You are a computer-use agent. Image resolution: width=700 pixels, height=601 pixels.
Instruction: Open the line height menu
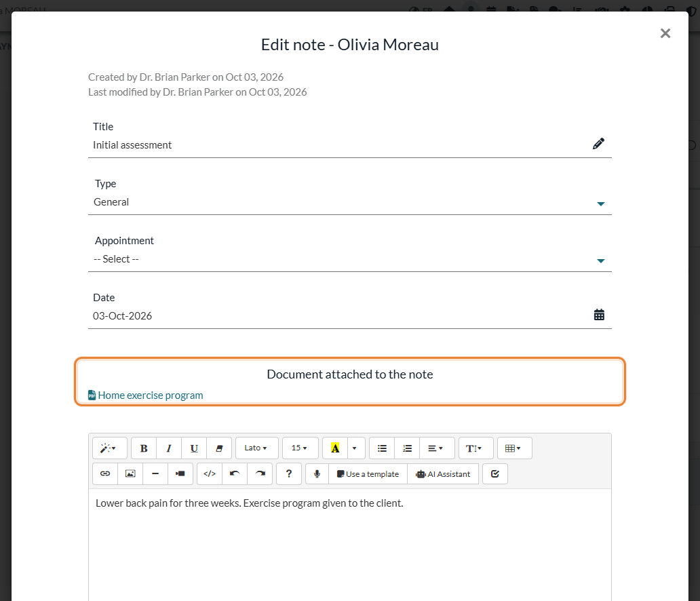click(475, 448)
